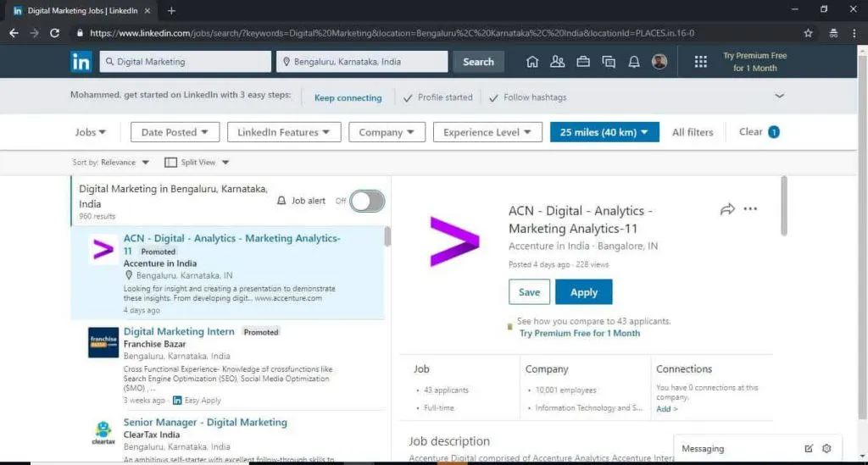Click the Digital Marketing keyword search field
868x465 pixels.
point(186,62)
